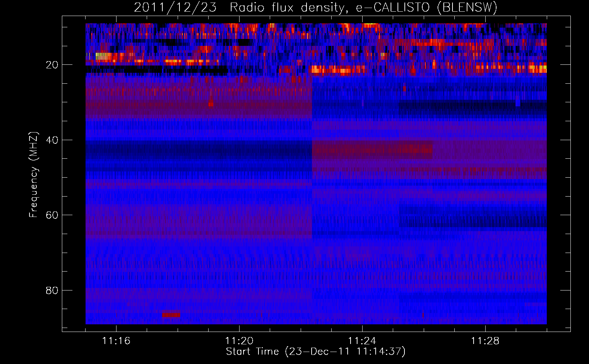Click the "40" frequency tick label
589x364 pixels.
(52, 140)
